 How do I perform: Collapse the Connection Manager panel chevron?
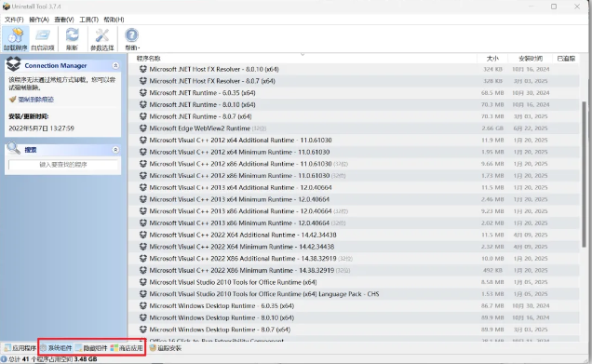[115, 66]
